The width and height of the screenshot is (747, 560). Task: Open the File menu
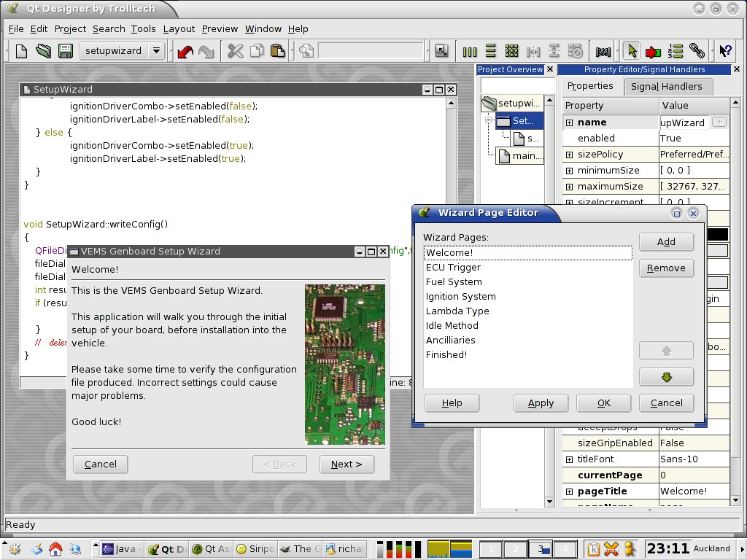coord(16,29)
